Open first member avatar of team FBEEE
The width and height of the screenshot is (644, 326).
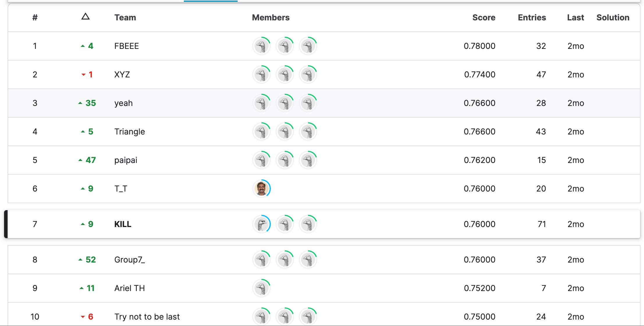point(261,46)
